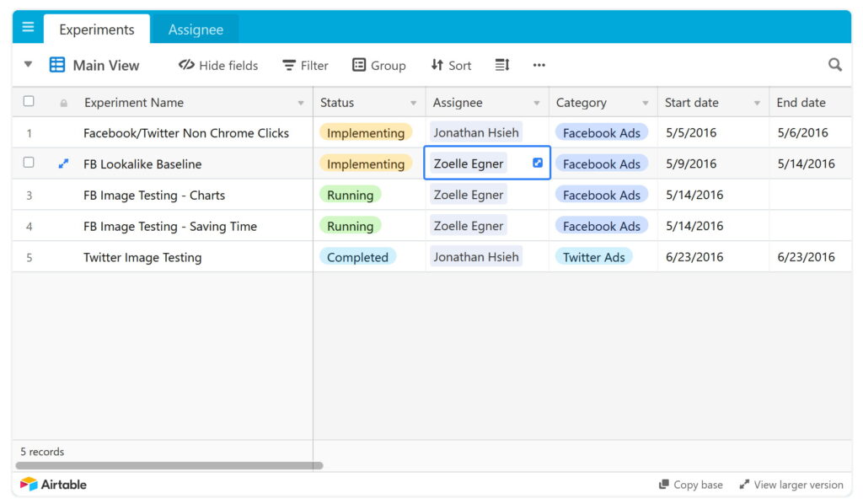This screenshot has width=863, height=504.
Task: Click the grid icon beside Main View
Action: (57, 65)
